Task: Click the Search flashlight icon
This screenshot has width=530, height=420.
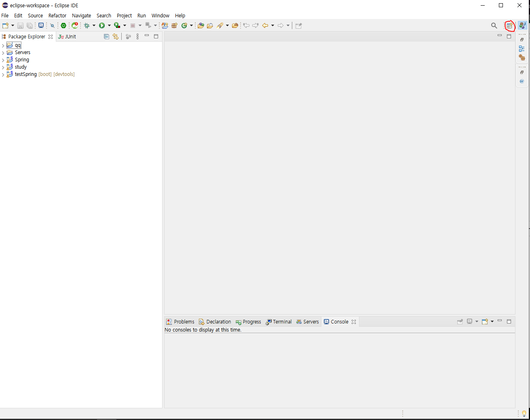Action: (x=220, y=25)
